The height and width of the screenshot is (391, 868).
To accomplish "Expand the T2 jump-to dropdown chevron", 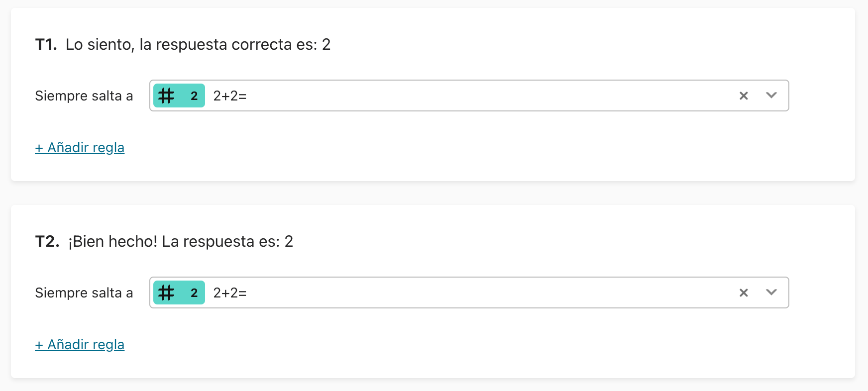I will [x=771, y=293].
